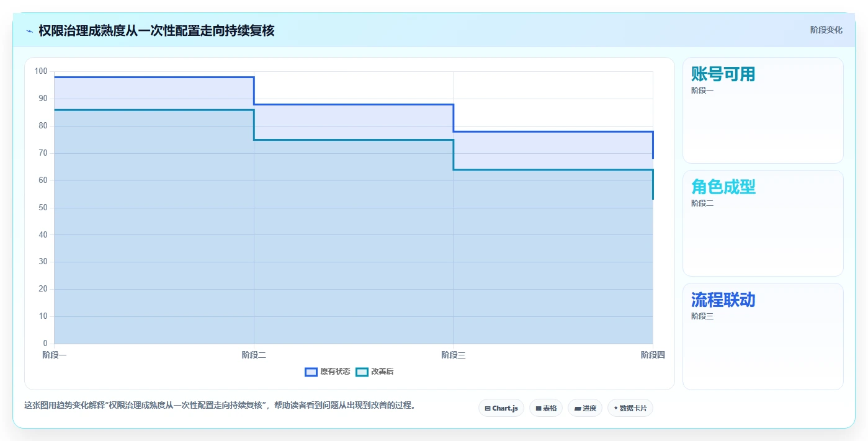Click the 90 y-axis tick label
Screen dimensions: 868x441
[43, 99]
